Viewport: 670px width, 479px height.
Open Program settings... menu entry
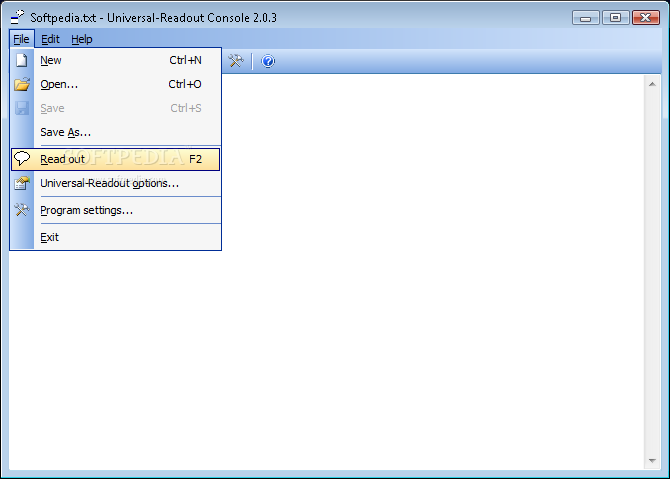(x=115, y=210)
